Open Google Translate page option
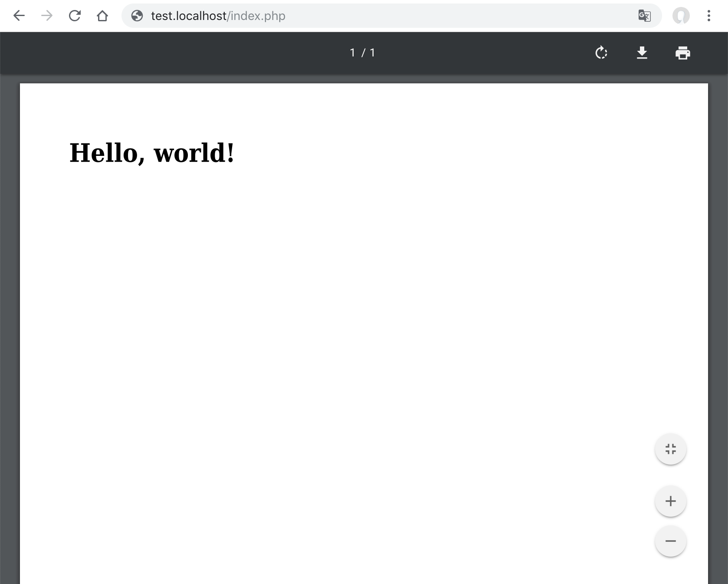 pyautogui.click(x=644, y=16)
